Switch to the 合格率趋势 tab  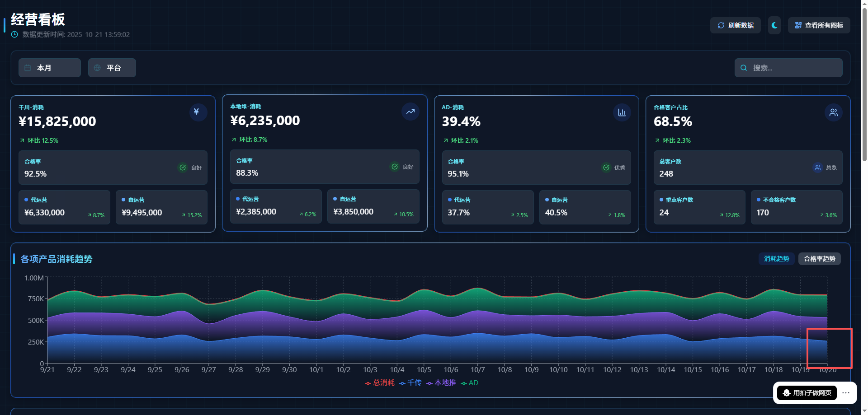pyautogui.click(x=819, y=259)
